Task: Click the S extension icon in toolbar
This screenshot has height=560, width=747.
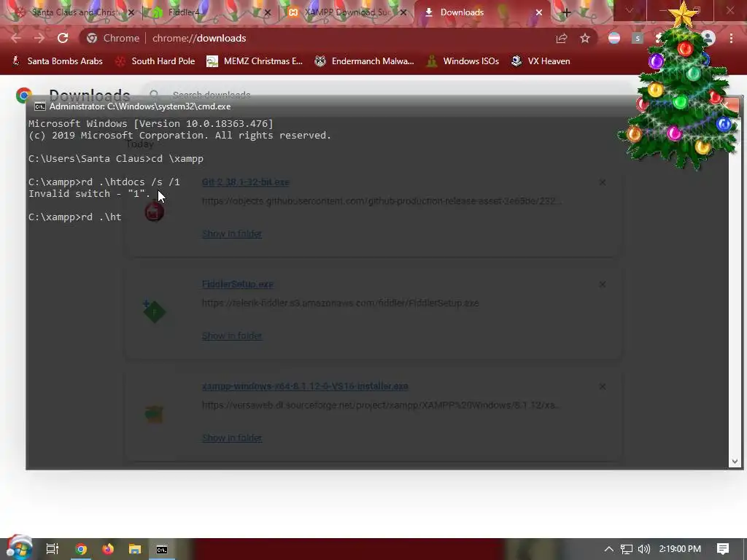Action: tap(638, 38)
